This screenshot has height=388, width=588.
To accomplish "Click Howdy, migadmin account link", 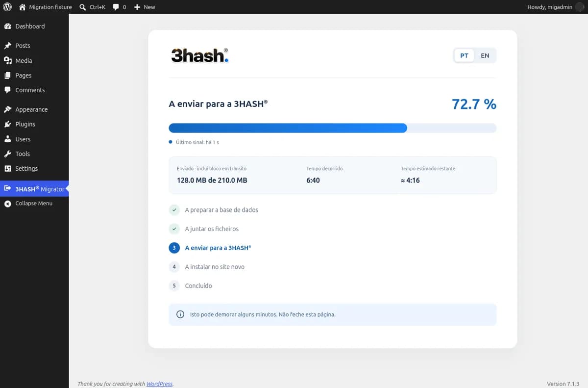I will coord(550,7).
